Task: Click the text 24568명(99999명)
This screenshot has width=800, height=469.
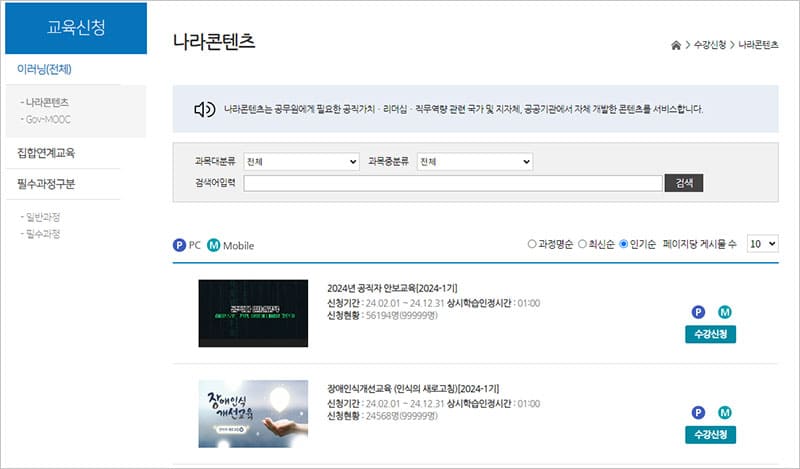Action: (x=402, y=416)
